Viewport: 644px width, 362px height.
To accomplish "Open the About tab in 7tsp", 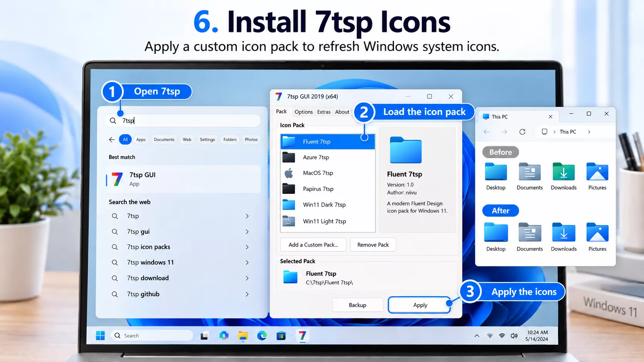I will pyautogui.click(x=342, y=112).
